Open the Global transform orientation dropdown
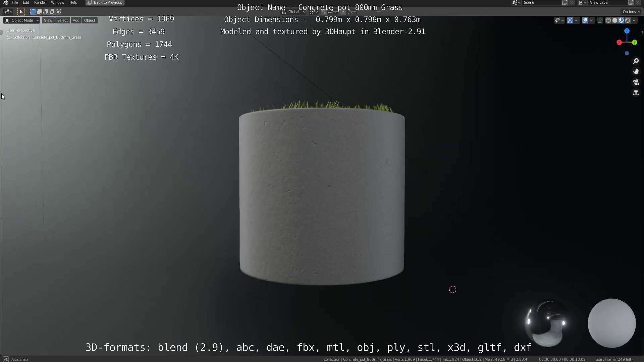This screenshot has width=644, height=362. pos(293,12)
